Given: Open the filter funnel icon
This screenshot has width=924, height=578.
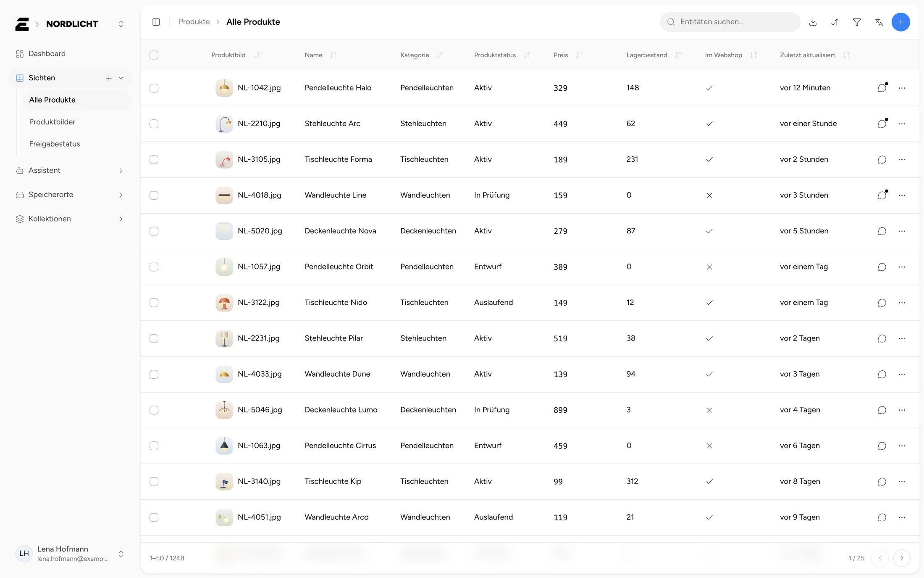Looking at the screenshot, I should pos(857,22).
